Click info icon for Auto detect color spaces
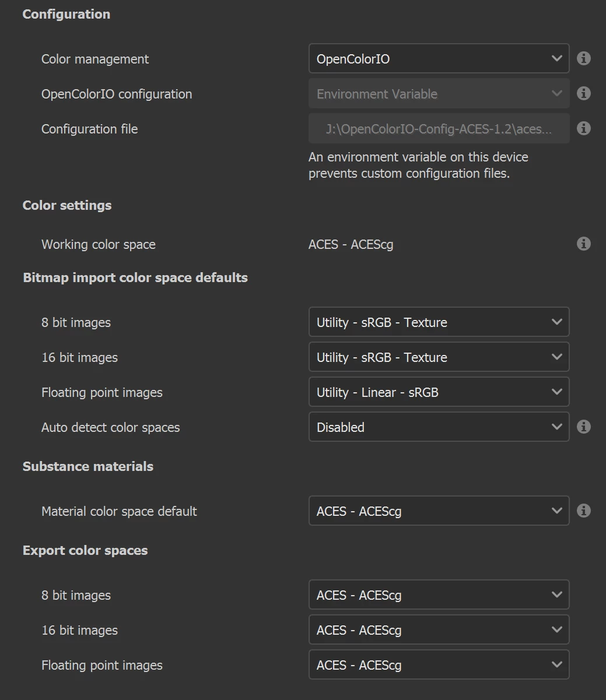606x700 pixels. point(583,427)
